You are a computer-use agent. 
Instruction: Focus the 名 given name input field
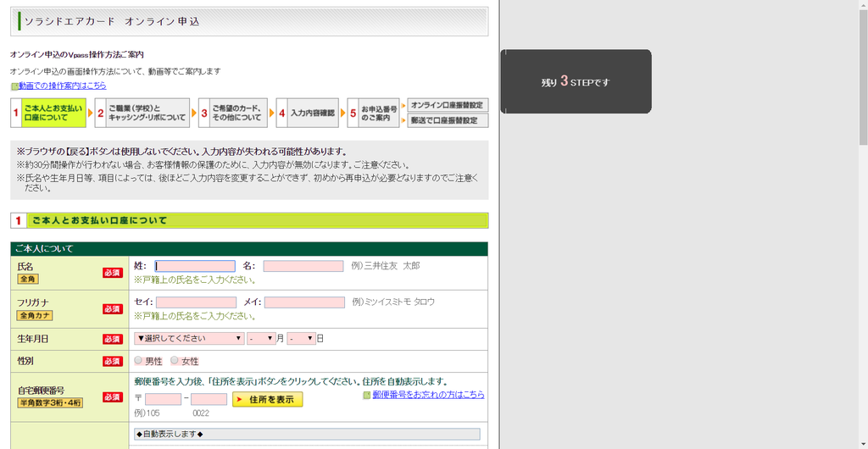coord(303,266)
